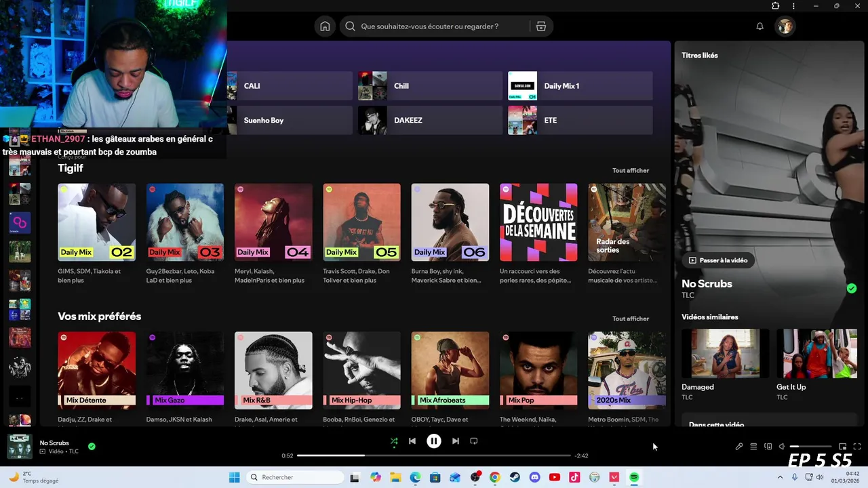Open Daily Mix 05 cover
This screenshot has width=868, height=488.
(x=361, y=222)
